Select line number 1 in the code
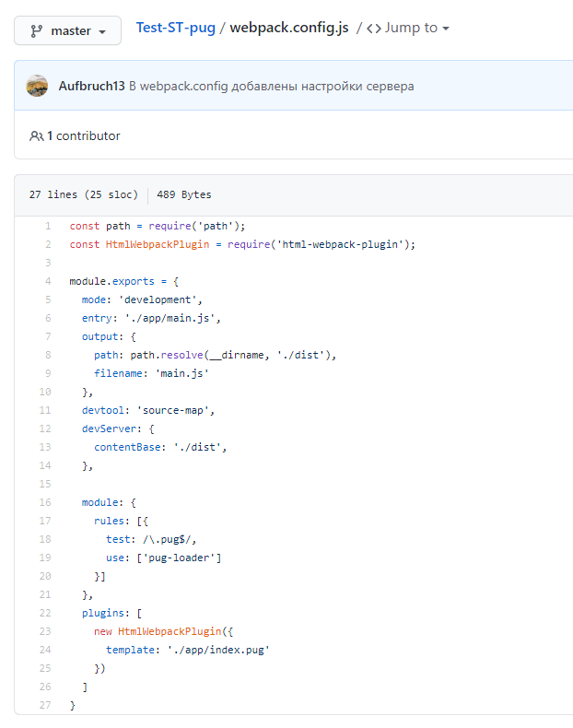The width and height of the screenshot is (573, 728). point(47,226)
